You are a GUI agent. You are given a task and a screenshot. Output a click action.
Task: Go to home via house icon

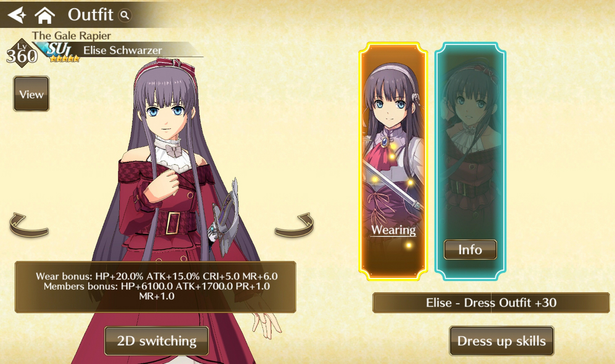tap(45, 15)
